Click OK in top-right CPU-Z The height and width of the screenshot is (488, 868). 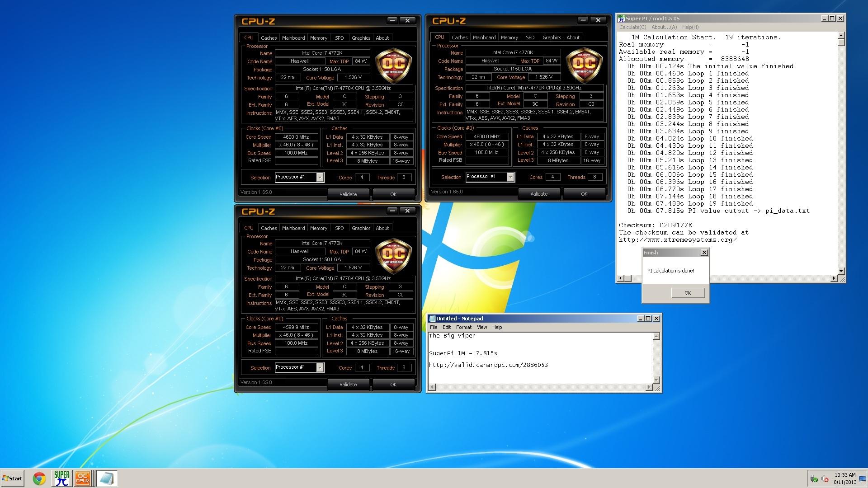pos(584,194)
